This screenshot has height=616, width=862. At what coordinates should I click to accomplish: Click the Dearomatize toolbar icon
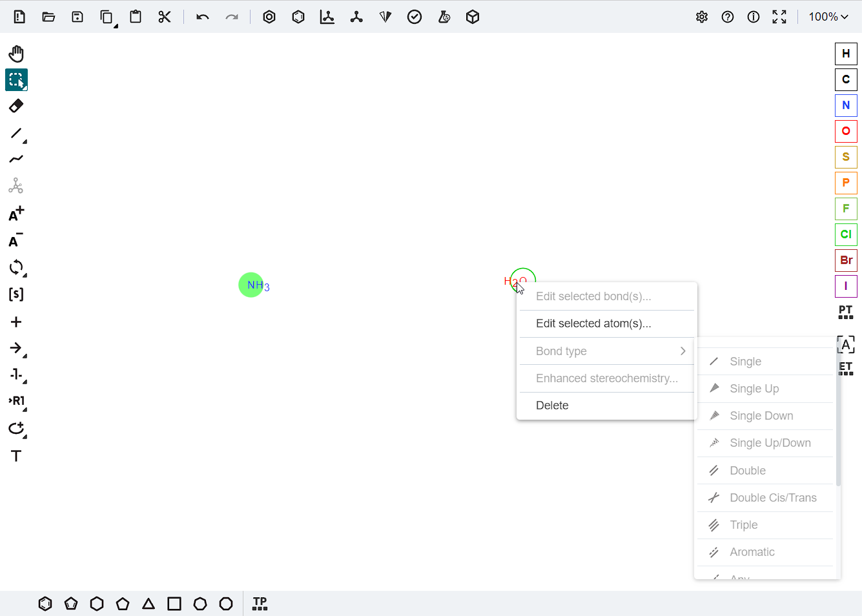tap(298, 17)
